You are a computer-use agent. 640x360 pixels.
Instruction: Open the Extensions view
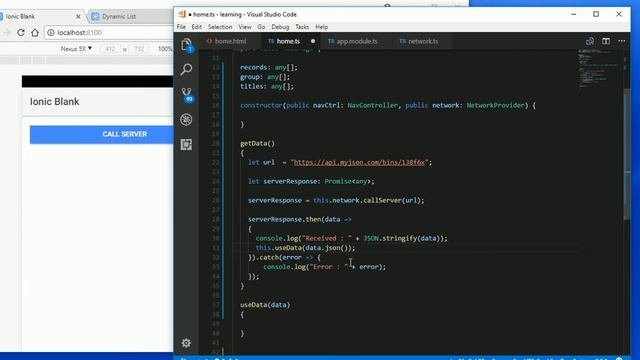click(x=186, y=144)
